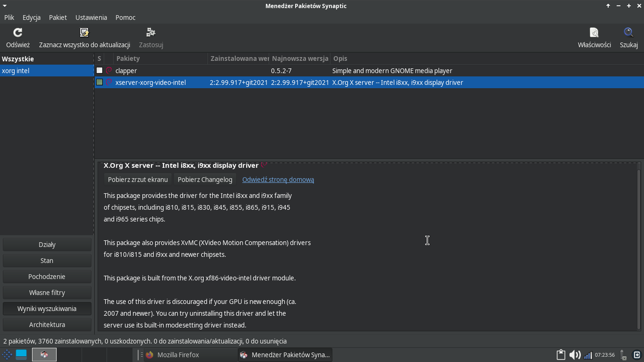Select Wszystkie in the filter list

(x=47, y=59)
